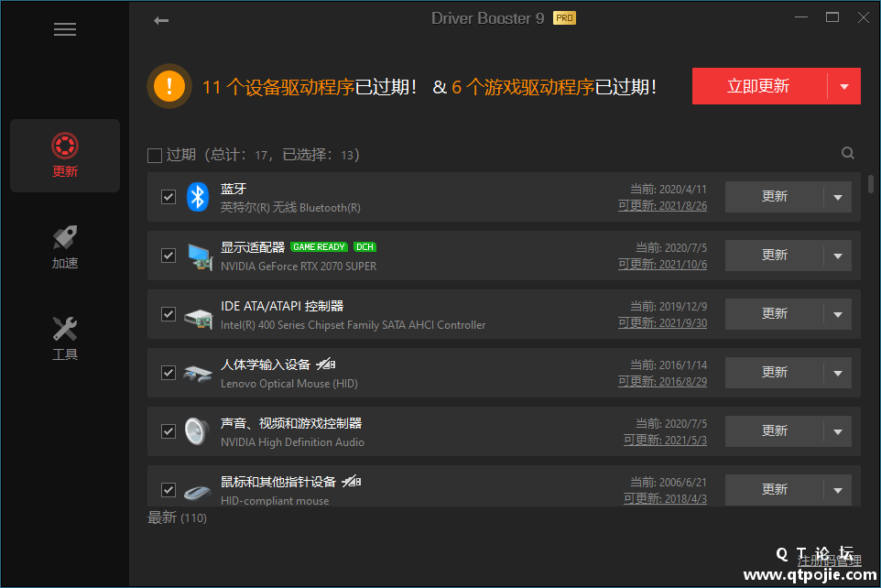Click the NVIDIA High Definition Audio speaker icon
The image size is (881, 588).
pyautogui.click(x=197, y=431)
